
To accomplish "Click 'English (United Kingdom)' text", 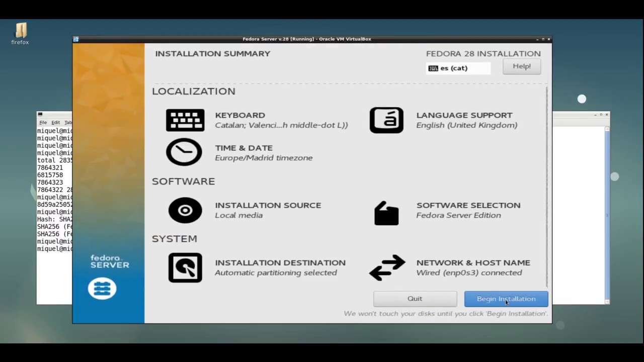I will point(467,125).
